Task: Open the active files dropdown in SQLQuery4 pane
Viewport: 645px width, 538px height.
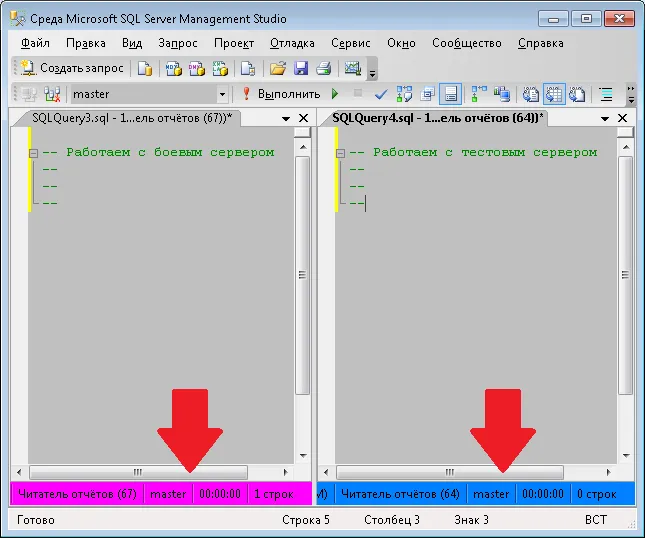Action: [605, 119]
